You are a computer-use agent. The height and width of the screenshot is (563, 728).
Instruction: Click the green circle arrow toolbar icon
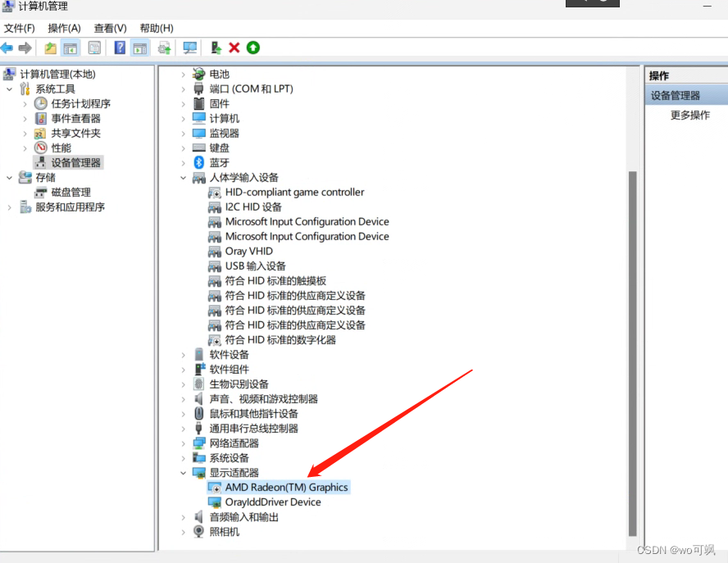[253, 48]
